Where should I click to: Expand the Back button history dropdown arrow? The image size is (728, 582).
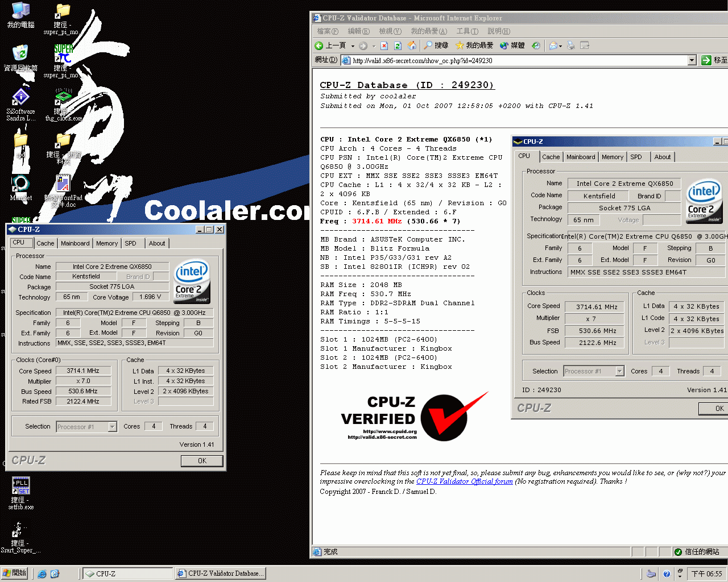pyautogui.click(x=353, y=46)
